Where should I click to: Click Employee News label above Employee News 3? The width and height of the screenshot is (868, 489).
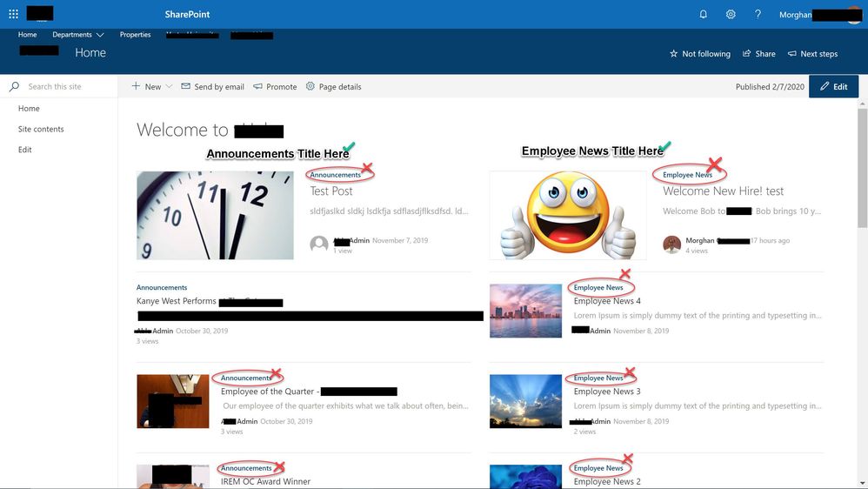[598, 378]
